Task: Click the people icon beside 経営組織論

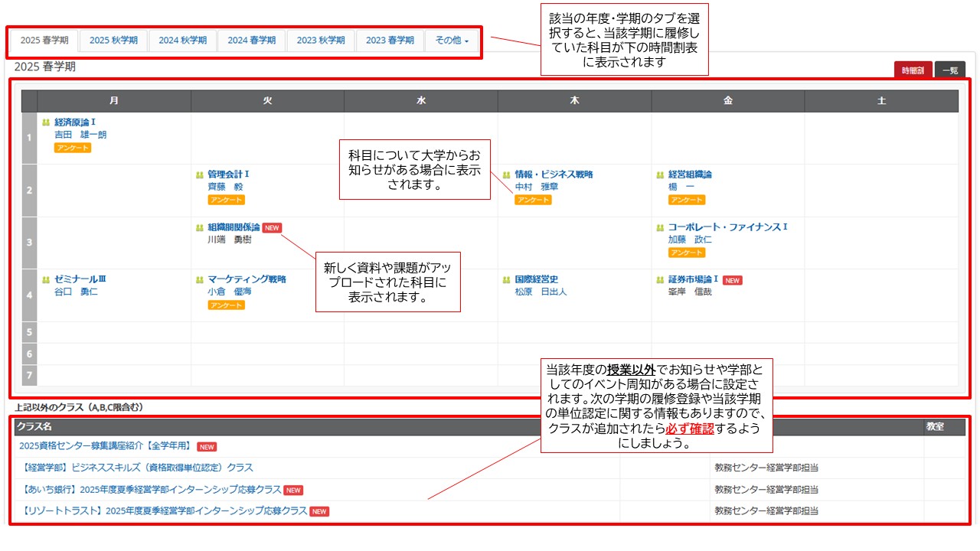Action: (x=660, y=174)
